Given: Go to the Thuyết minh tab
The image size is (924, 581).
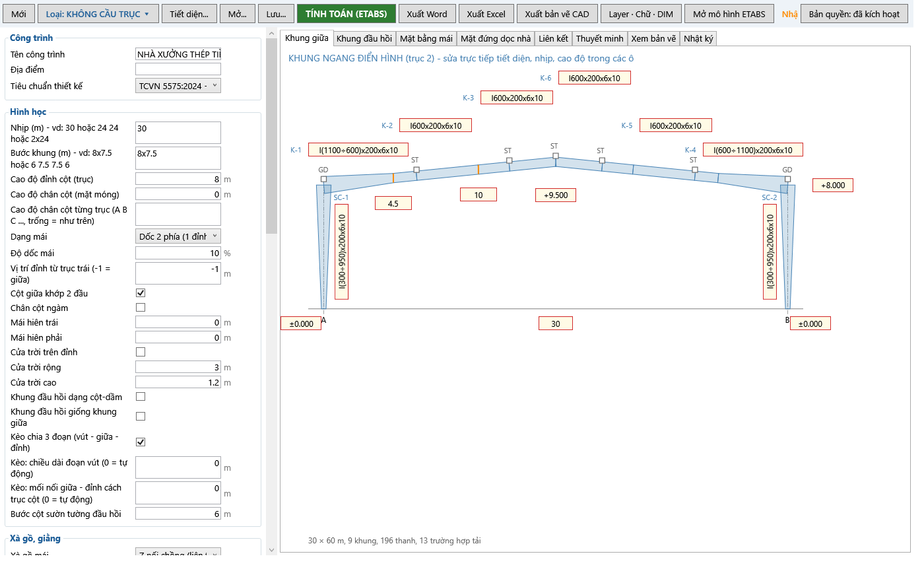Looking at the screenshot, I should (599, 39).
